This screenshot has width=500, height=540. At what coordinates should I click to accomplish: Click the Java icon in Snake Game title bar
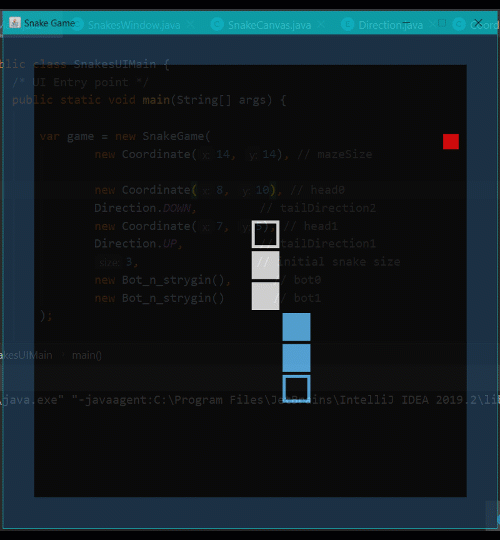tap(15, 23)
